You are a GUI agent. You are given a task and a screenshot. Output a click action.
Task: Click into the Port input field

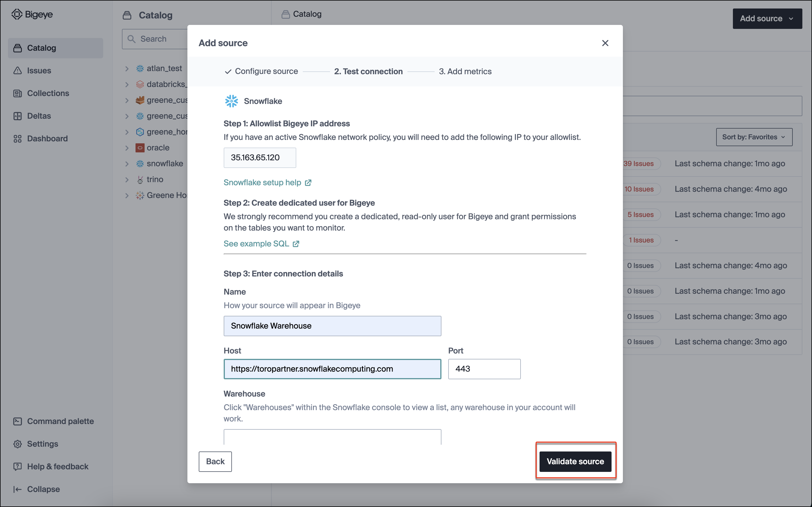click(x=484, y=369)
